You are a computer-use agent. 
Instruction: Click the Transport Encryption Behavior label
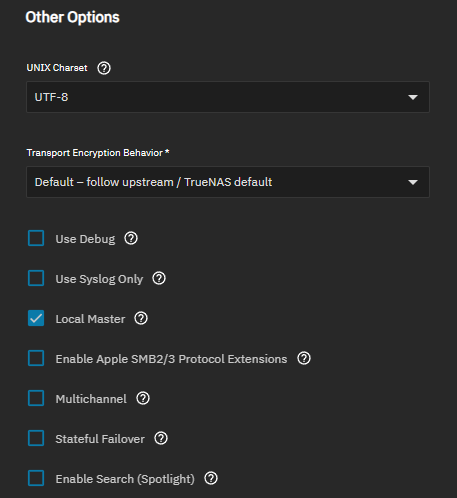(x=98, y=153)
